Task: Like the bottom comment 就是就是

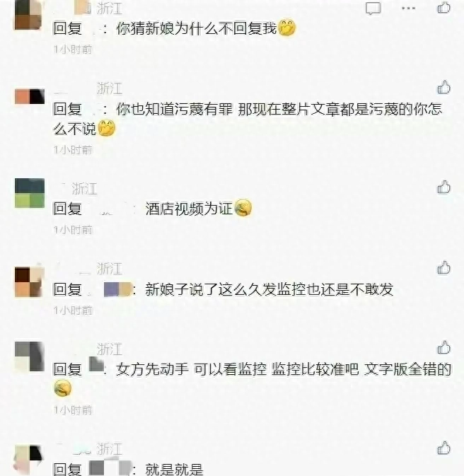Action: click(x=443, y=448)
